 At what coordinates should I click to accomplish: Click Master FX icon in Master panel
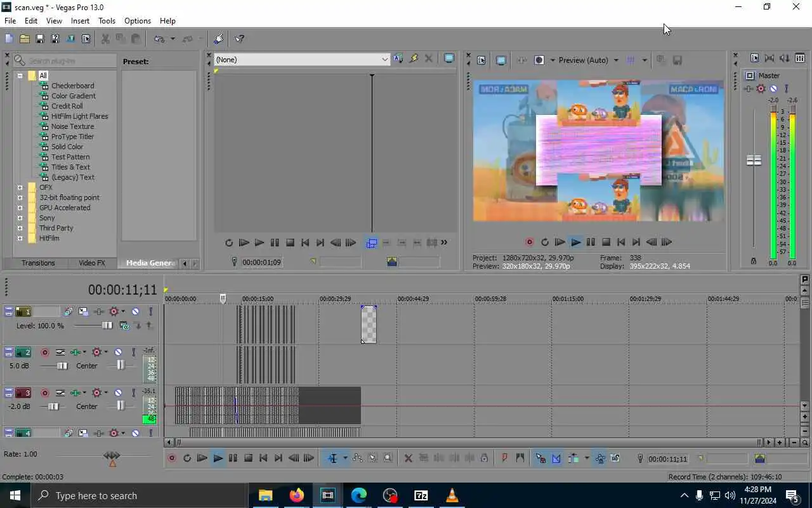pyautogui.click(x=749, y=89)
